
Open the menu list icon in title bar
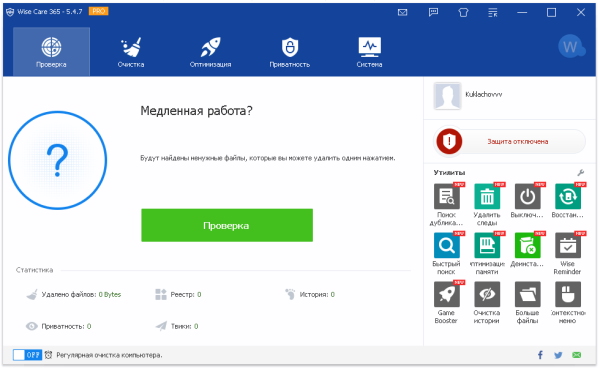click(x=493, y=13)
